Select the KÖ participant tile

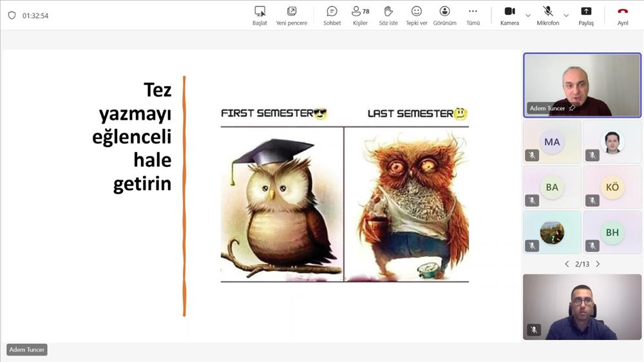pos(612,187)
